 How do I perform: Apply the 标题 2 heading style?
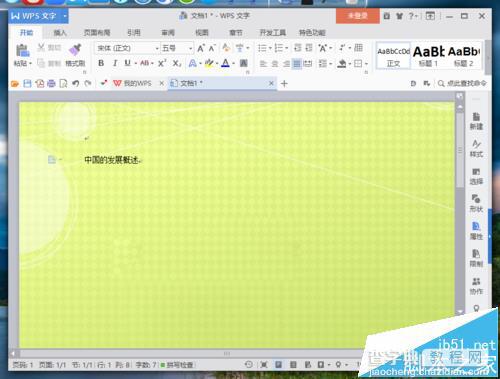point(464,56)
